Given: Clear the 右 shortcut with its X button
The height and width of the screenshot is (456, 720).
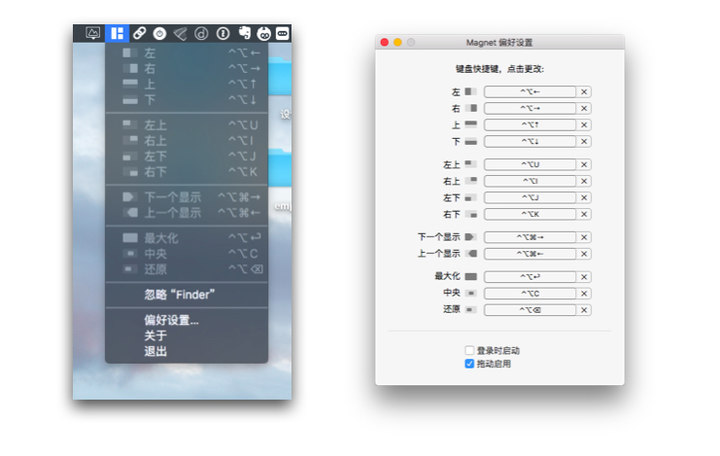Looking at the screenshot, I should point(584,108).
